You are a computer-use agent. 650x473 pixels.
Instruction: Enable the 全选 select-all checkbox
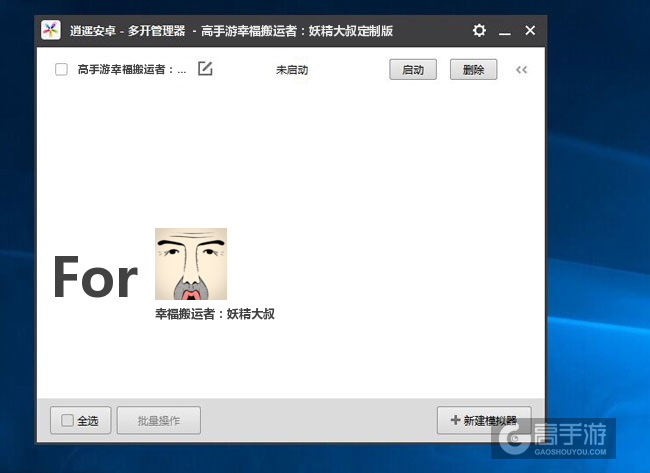pos(67,420)
